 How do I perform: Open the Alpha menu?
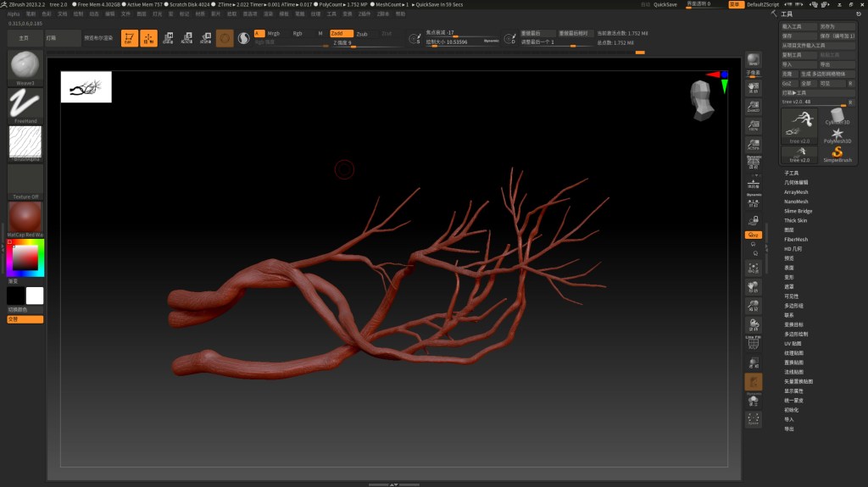click(14, 14)
